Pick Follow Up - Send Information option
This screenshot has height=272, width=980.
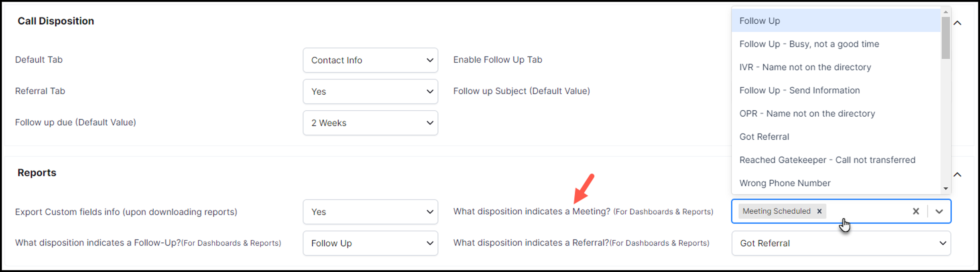coord(836,90)
